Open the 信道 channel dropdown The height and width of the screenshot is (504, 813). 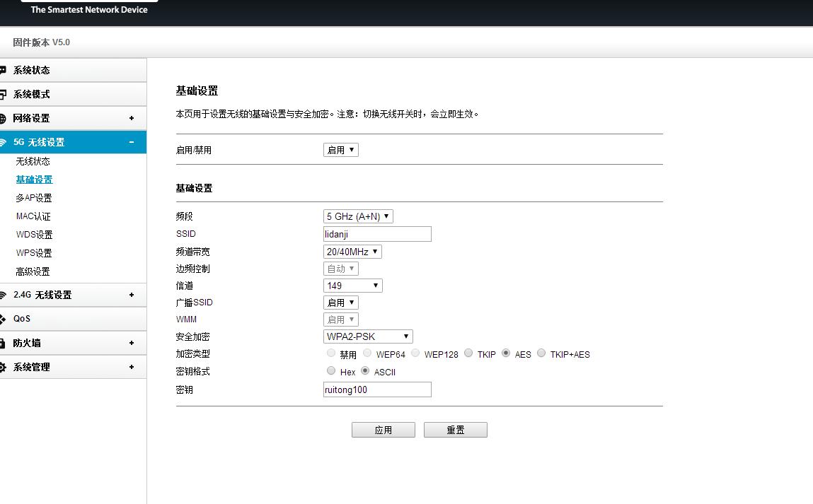click(352, 285)
